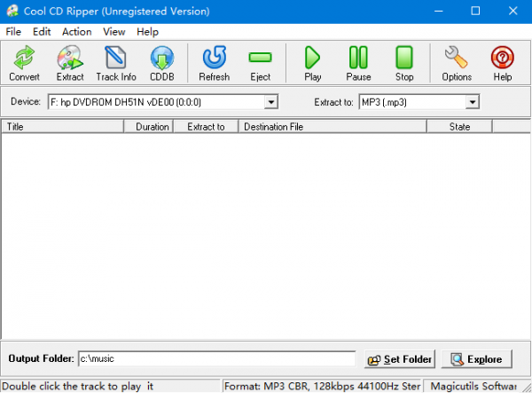Click the Format MP3 CBR status text

(x=322, y=386)
